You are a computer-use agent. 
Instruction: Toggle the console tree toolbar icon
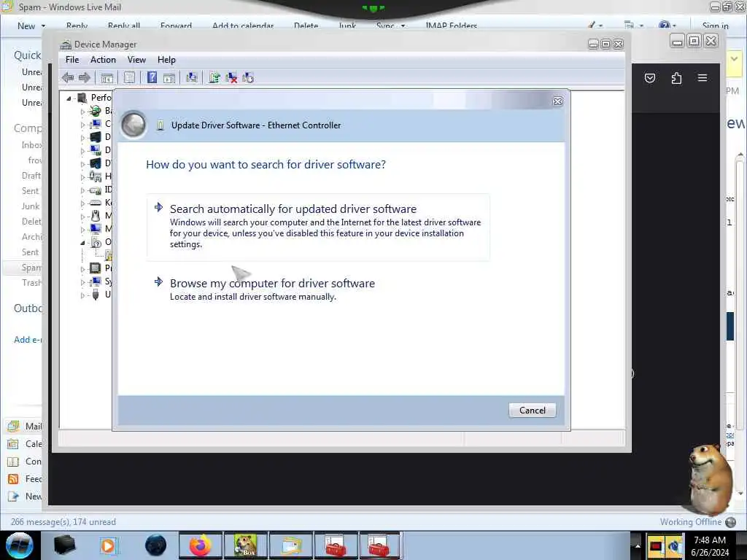click(x=107, y=77)
